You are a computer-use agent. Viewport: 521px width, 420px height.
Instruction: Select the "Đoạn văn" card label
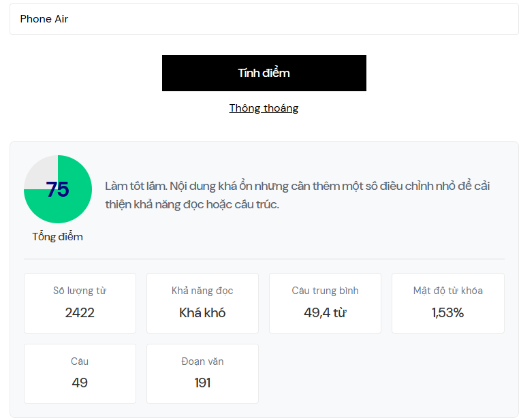(202, 361)
